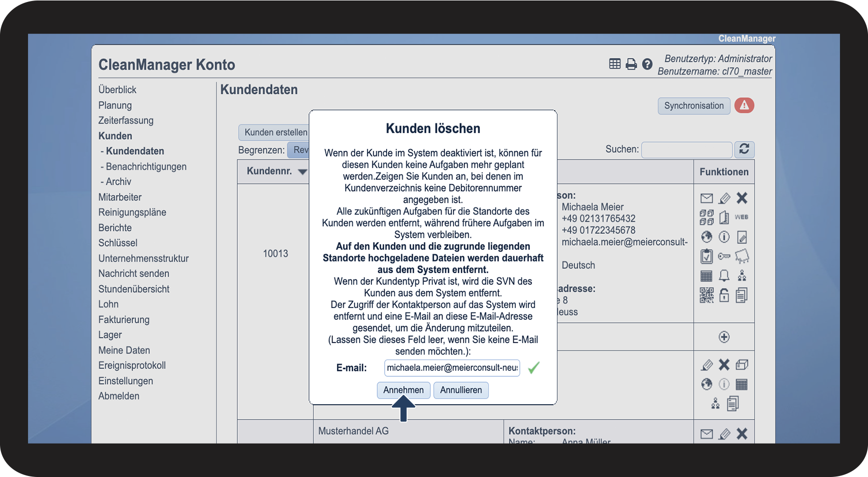The image size is (868, 477).
Task: Click the print icon in header
Action: click(631, 64)
